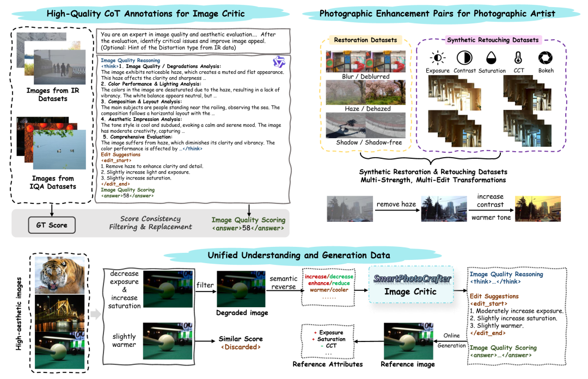Select the GT Score box

click(x=52, y=225)
